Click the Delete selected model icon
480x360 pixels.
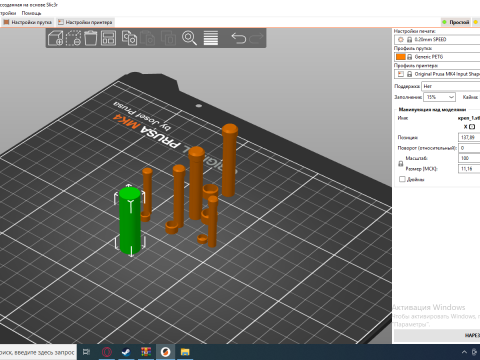click(x=73, y=38)
